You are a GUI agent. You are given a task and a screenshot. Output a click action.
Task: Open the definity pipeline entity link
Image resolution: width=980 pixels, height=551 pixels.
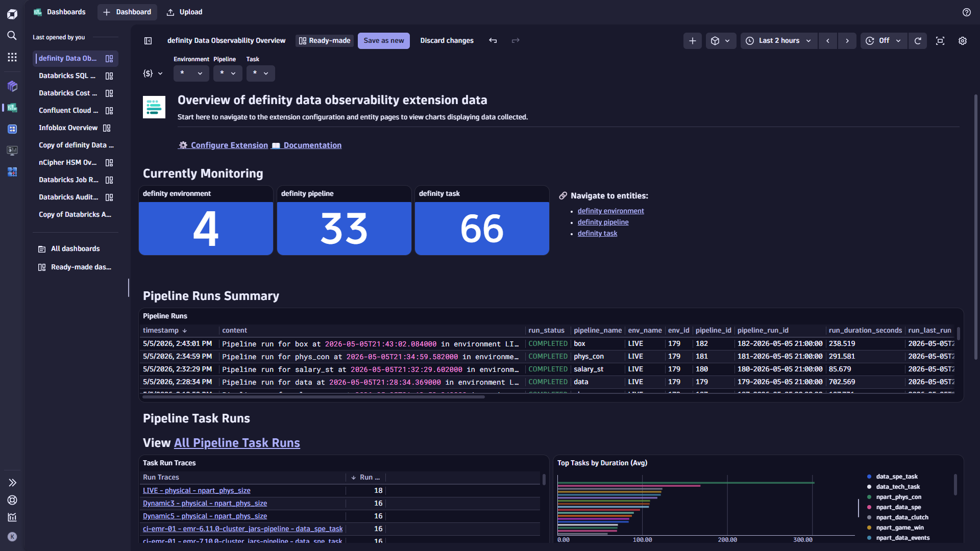coord(603,222)
